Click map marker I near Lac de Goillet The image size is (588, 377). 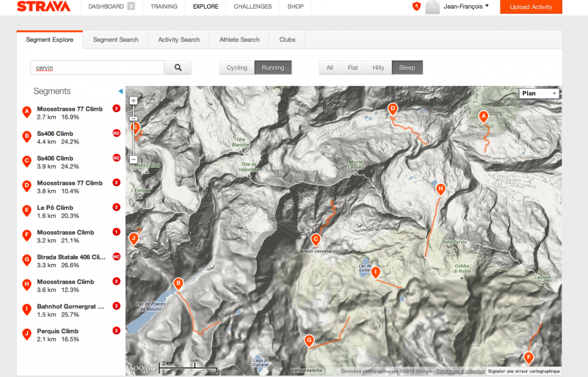coord(376,273)
